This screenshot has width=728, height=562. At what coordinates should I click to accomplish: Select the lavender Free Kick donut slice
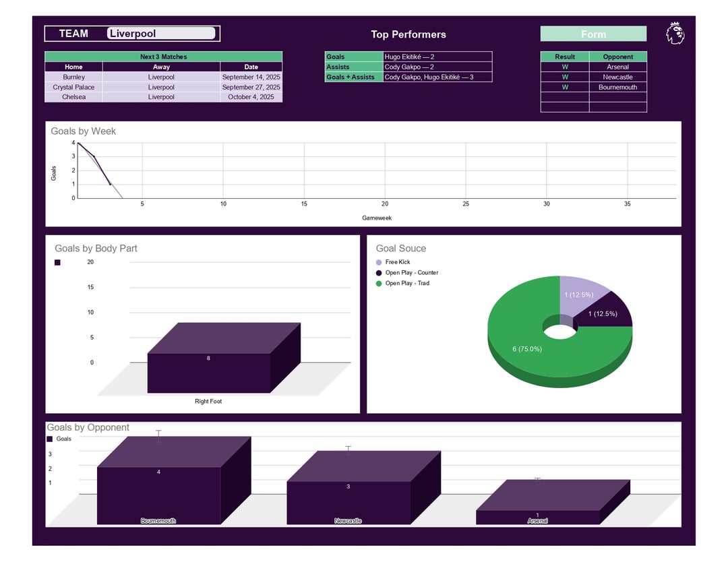580,294
